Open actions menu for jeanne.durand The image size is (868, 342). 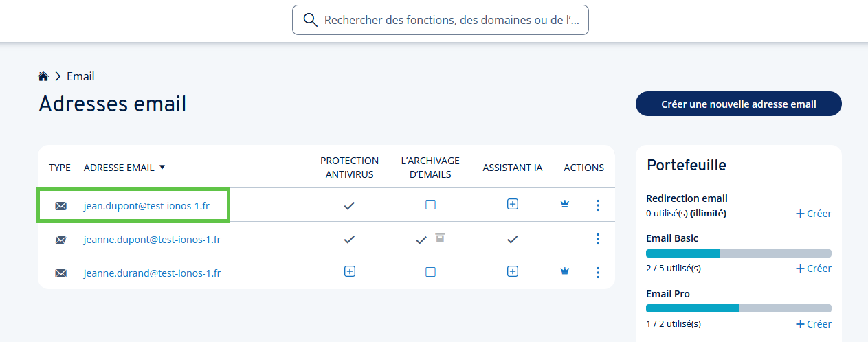tap(597, 273)
